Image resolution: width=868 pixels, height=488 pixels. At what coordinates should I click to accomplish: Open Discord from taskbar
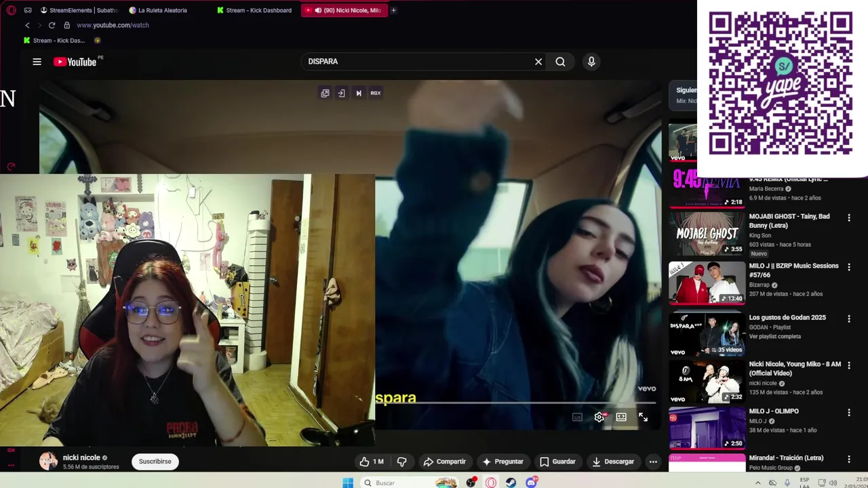[532, 483]
